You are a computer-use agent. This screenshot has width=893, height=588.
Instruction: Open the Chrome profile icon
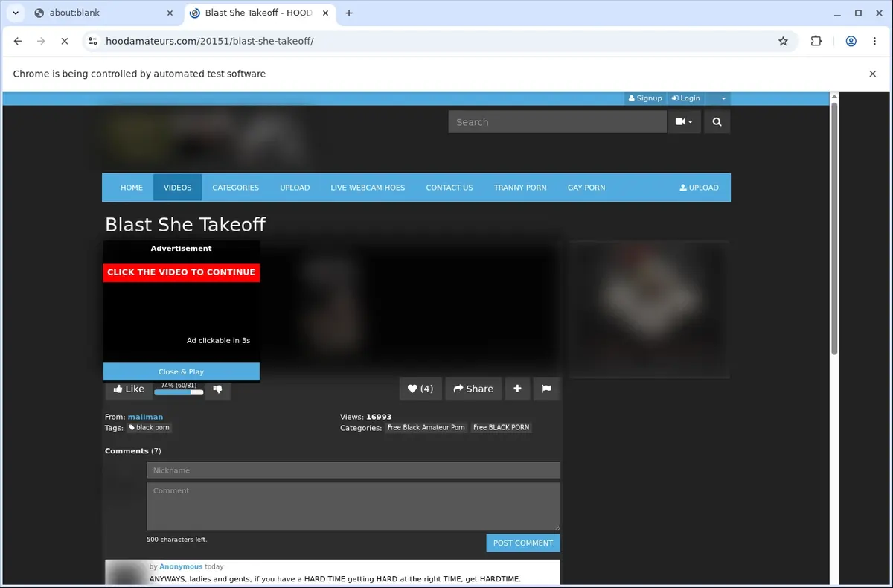click(x=851, y=41)
